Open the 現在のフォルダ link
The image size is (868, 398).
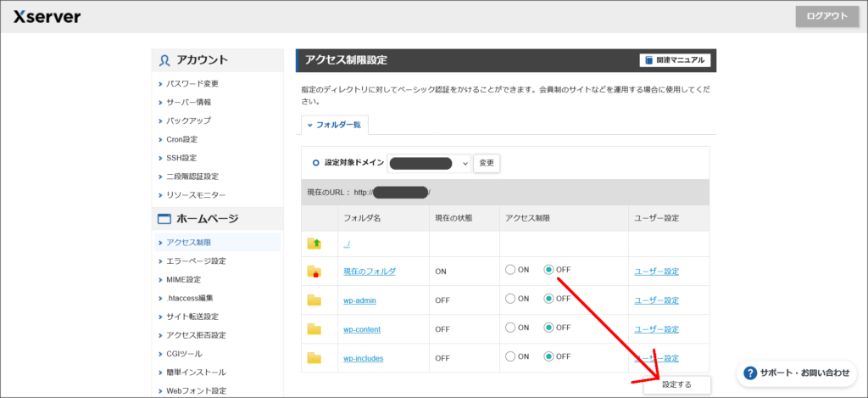(370, 272)
